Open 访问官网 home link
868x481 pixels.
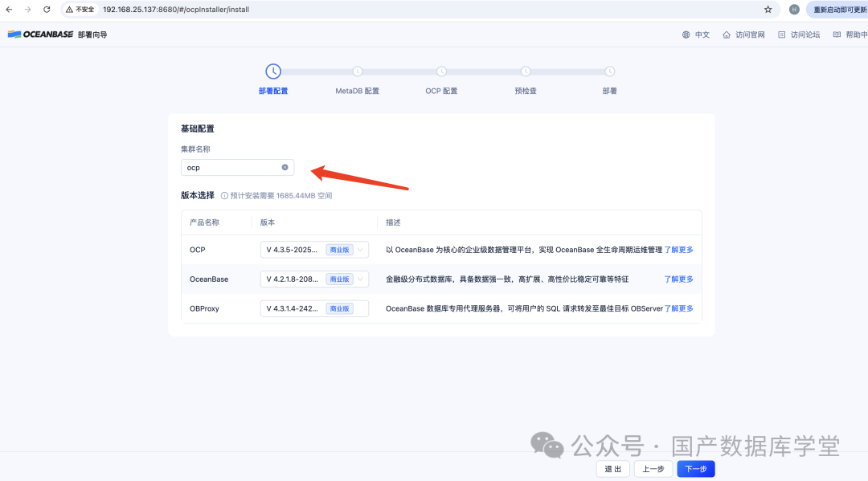pyautogui.click(x=743, y=35)
